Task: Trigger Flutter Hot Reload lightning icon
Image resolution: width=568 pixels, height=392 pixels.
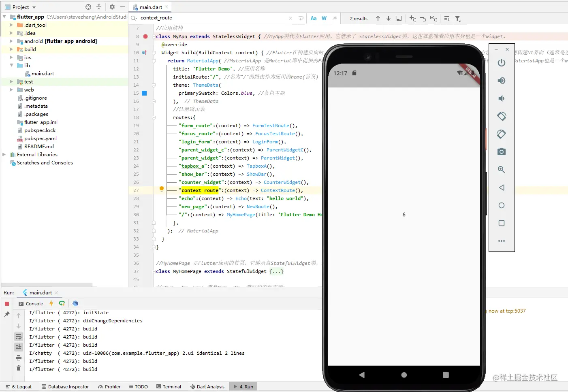Action: pyautogui.click(x=51, y=303)
